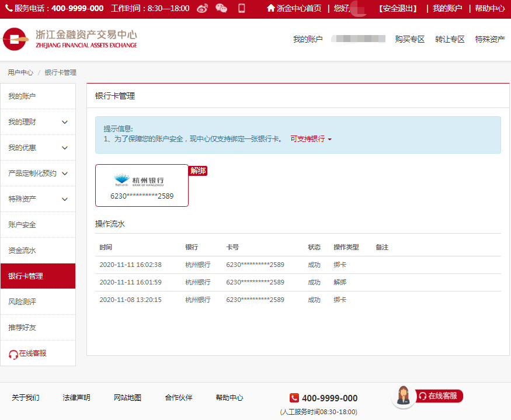Open the WeChat icon in top bar

[221, 8]
